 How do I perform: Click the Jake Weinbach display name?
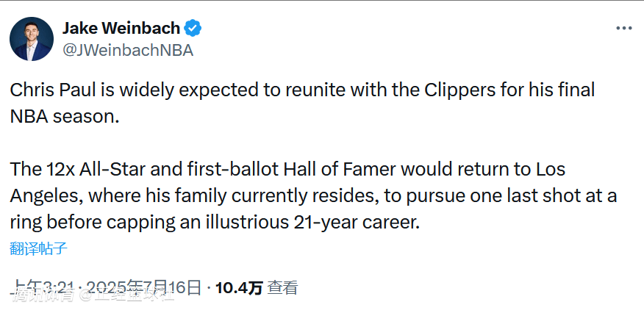point(121,29)
